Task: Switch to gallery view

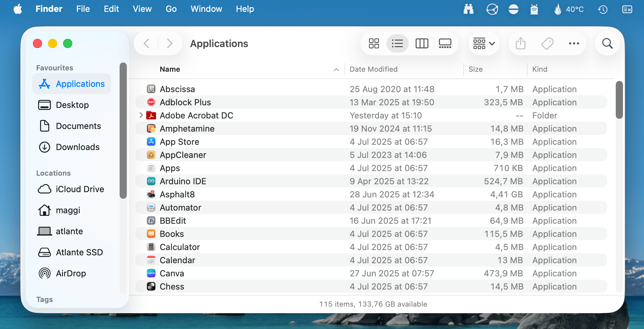Action: pos(445,43)
